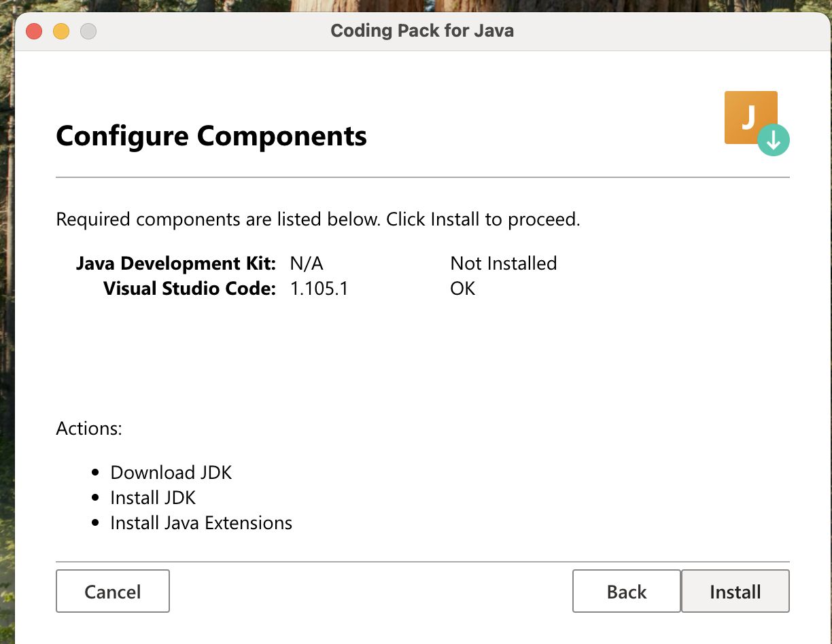Click the green download arrow badge
This screenshot has height=644, width=832.
774,140
